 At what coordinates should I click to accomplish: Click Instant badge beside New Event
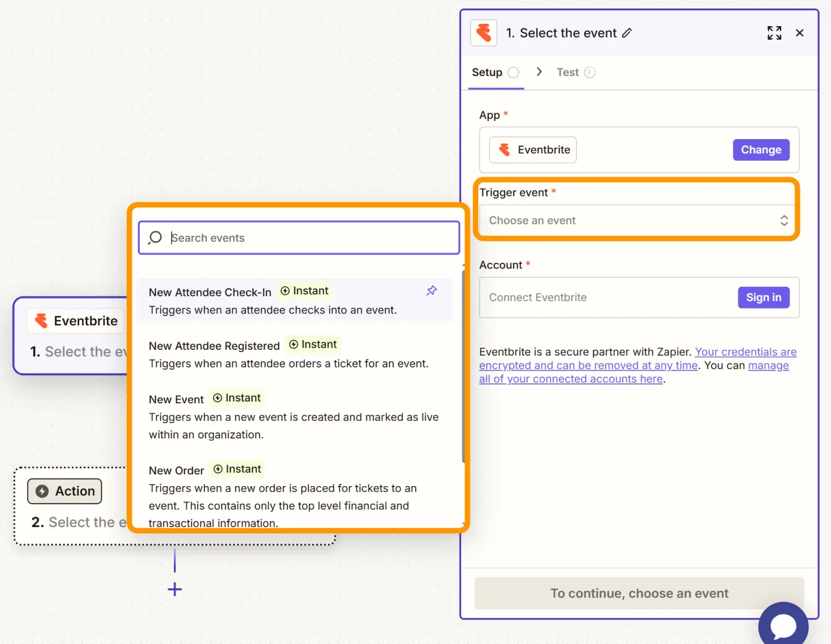(x=237, y=398)
